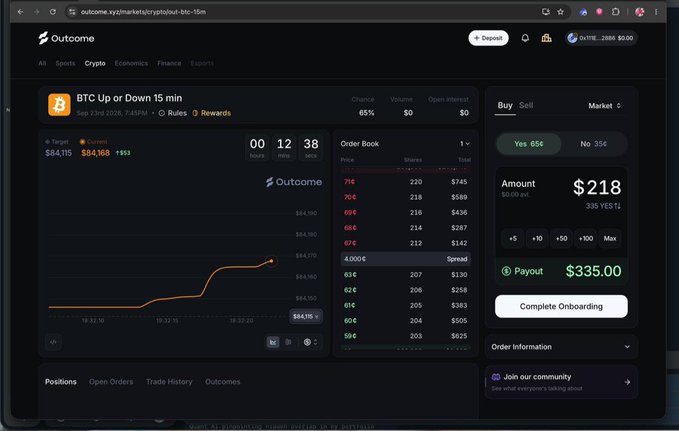Select the line chart view icon
Viewport: 679px width, 431px height.
point(273,342)
